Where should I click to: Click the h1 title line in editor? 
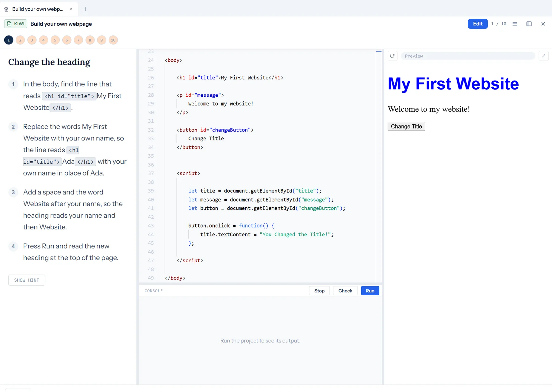230,78
